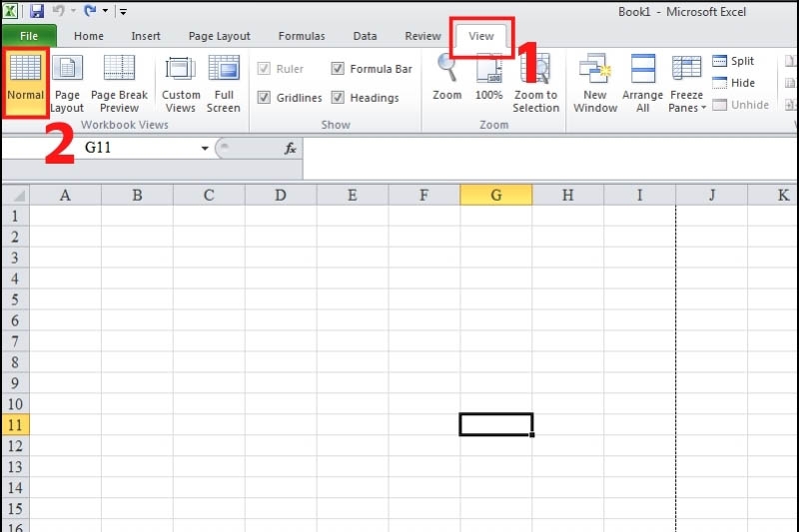Select highlighted row 11 header
Viewport: 799px width, 532px height.
pyautogui.click(x=15, y=424)
